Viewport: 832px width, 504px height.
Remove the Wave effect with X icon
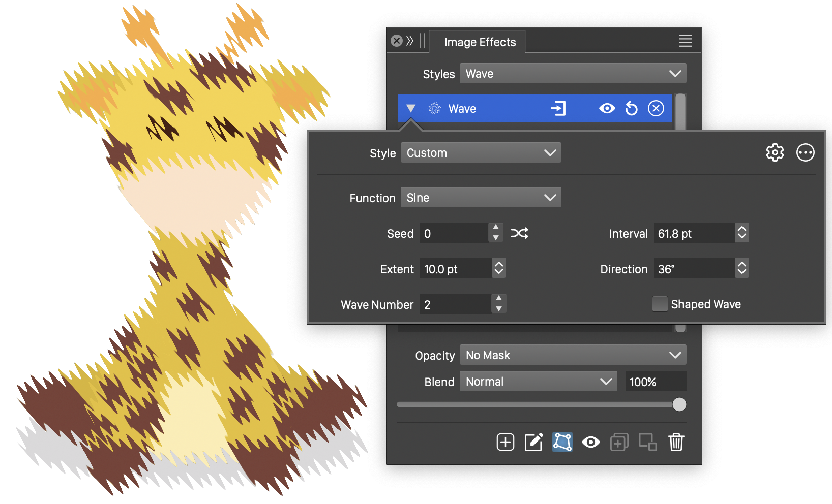click(x=656, y=109)
